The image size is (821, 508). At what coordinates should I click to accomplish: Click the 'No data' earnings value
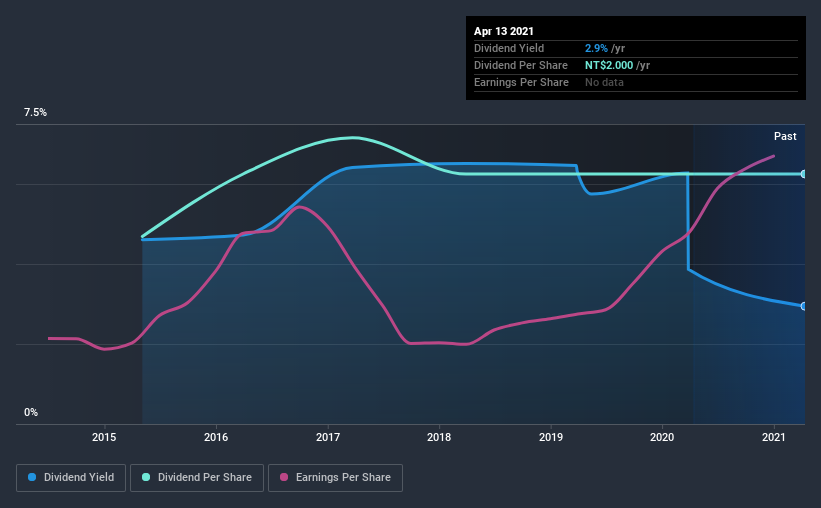[604, 82]
